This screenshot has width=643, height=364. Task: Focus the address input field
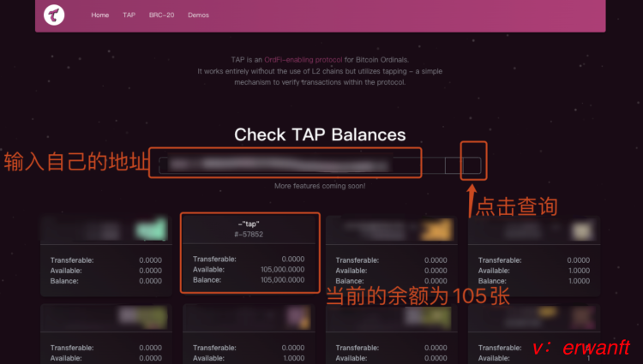pyautogui.click(x=302, y=165)
